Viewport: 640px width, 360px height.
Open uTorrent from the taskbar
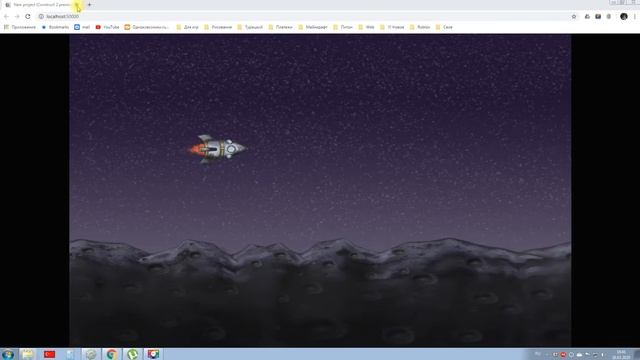[x=132, y=354]
